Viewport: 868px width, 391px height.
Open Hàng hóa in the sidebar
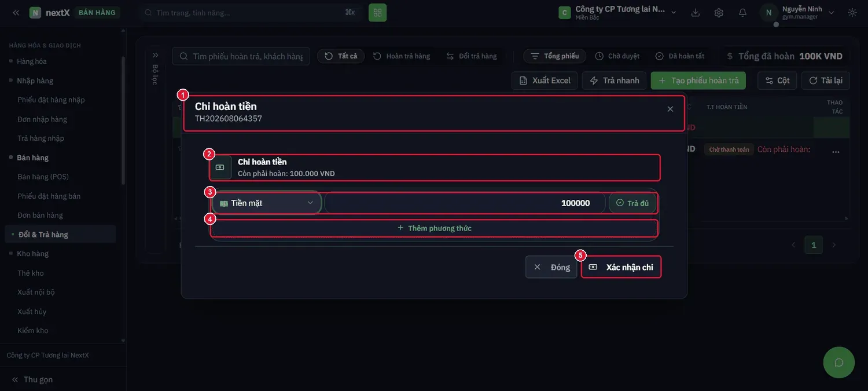point(32,61)
